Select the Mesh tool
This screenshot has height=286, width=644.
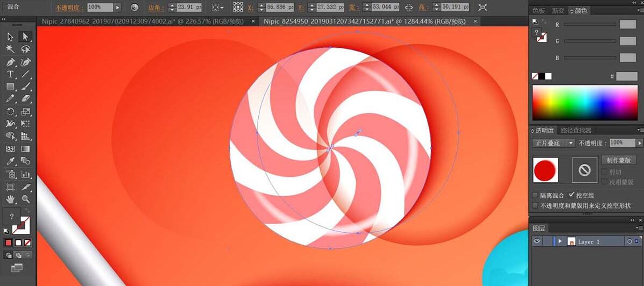(x=11, y=149)
